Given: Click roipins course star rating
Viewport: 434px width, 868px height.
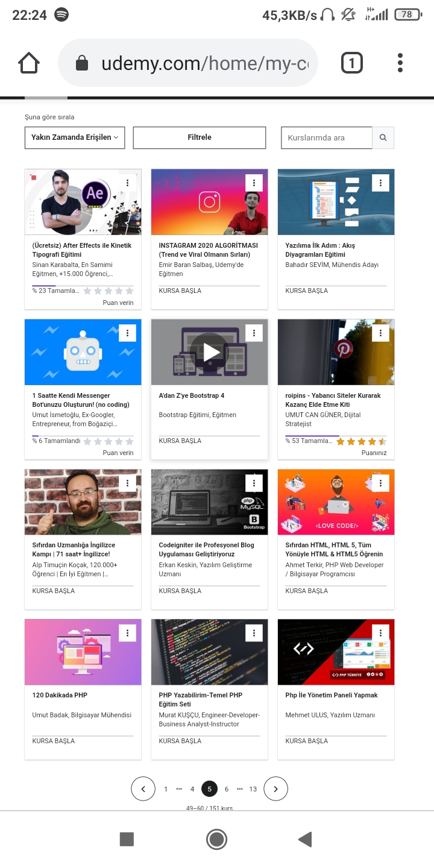Looking at the screenshot, I should point(362,441).
